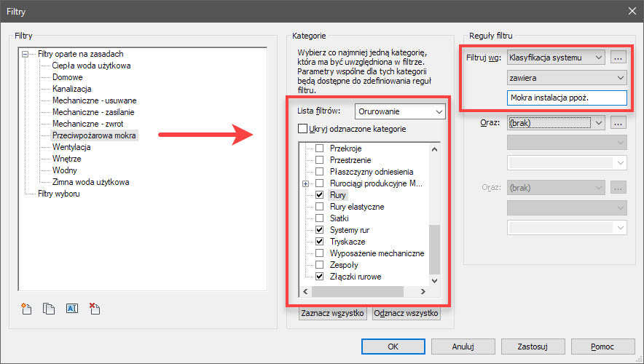Click the Mokra instalacja ppoż. text field
This screenshot has height=364, width=644.
(x=566, y=98)
